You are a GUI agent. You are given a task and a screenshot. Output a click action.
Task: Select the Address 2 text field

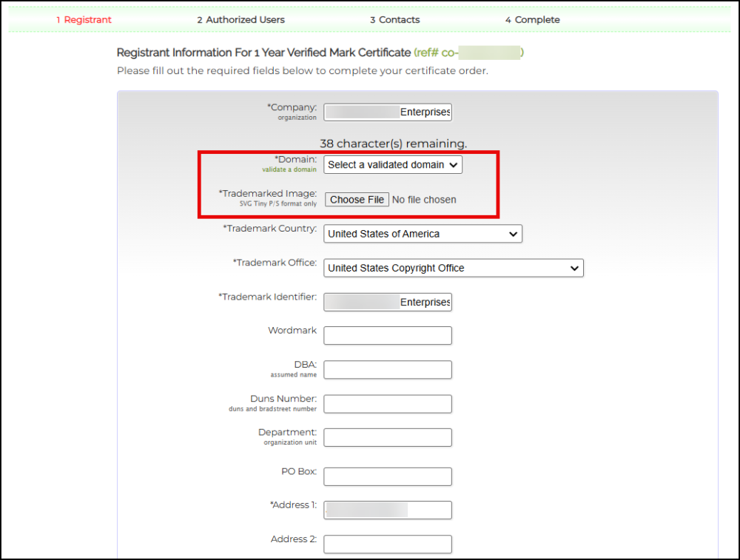pyautogui.click(x=387, y=544)
